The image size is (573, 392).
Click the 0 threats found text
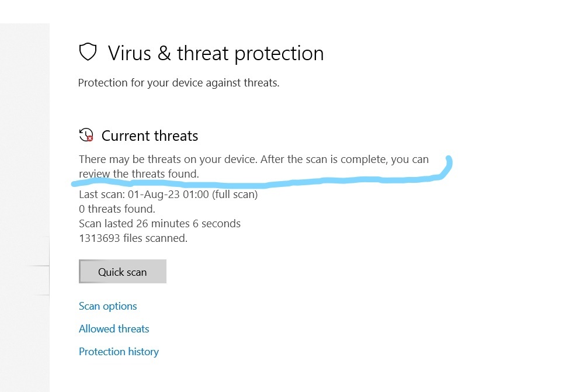point(116,209)
